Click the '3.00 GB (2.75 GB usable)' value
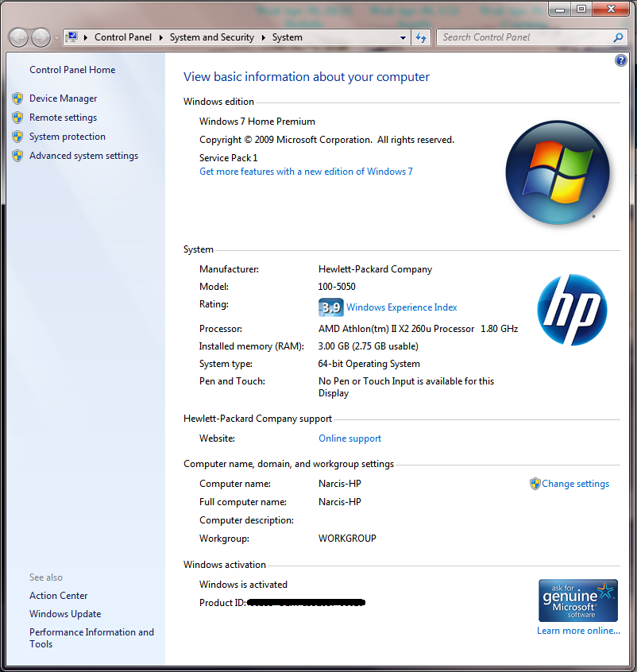Image resolution: width=637 pixels, height=672 pixels. tap(369, 346)
